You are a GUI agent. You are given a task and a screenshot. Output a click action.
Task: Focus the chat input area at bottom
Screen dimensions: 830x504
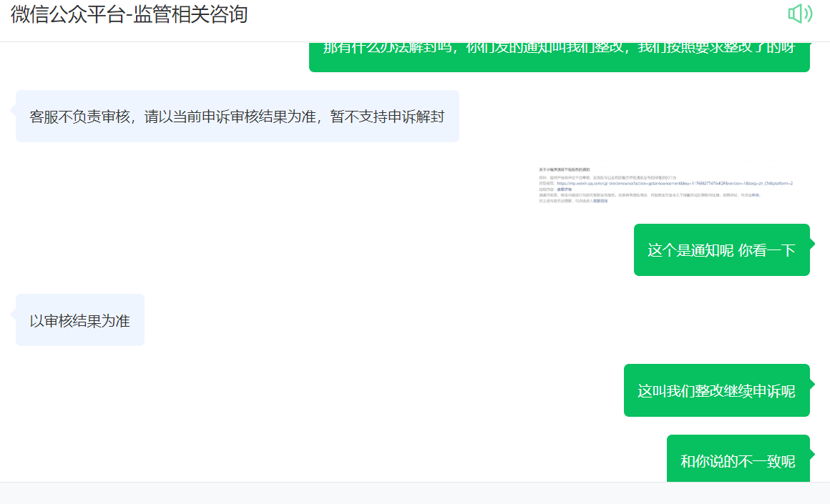coord(415,493)
